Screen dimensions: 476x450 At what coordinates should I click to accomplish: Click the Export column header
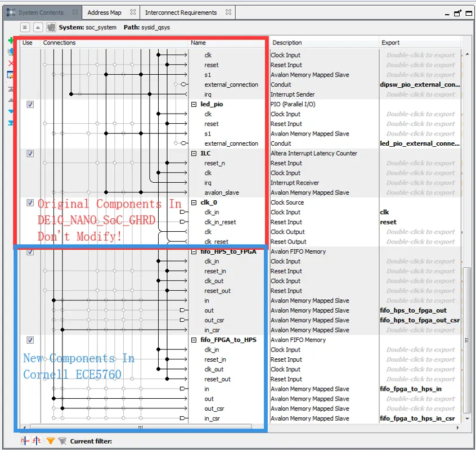pyautogui.click(x=419, y=43)
